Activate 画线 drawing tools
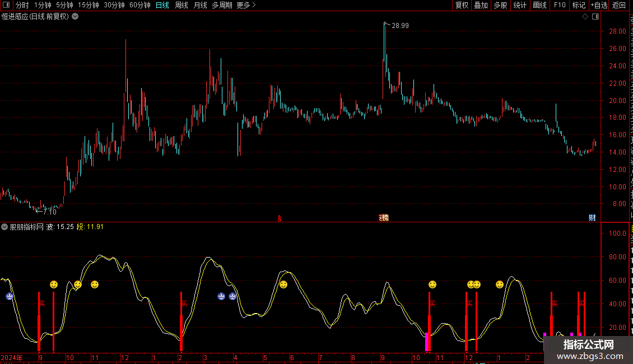Image resolution: width=633 pixels, height=364 pixels. (540, 5)
